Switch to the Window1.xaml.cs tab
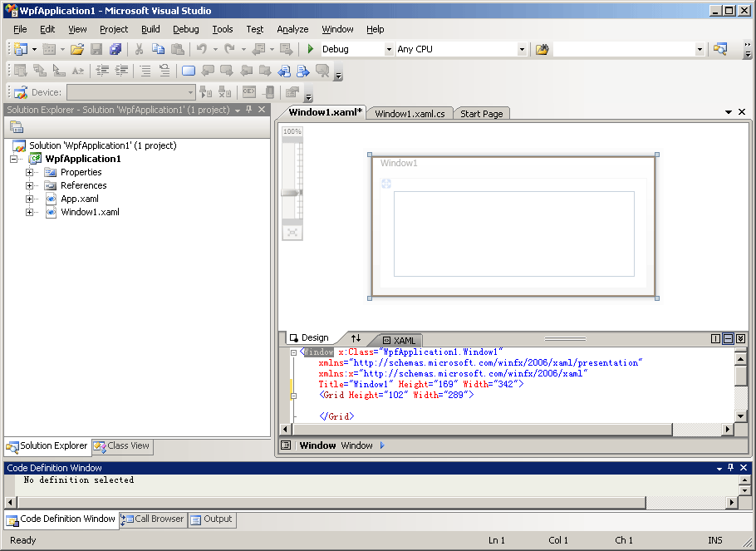The height and width of the screenshot is (551, 756). point(410,113)
